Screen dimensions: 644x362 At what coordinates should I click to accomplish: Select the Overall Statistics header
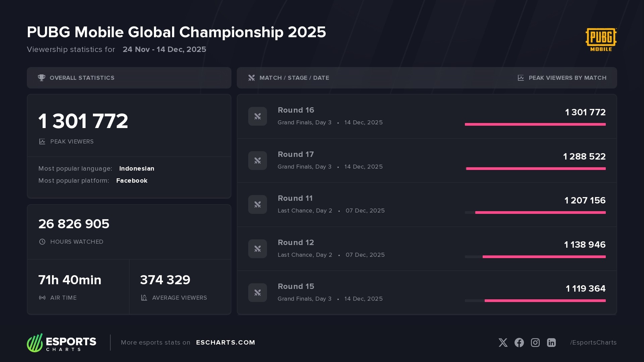click(x=82, y=78)
